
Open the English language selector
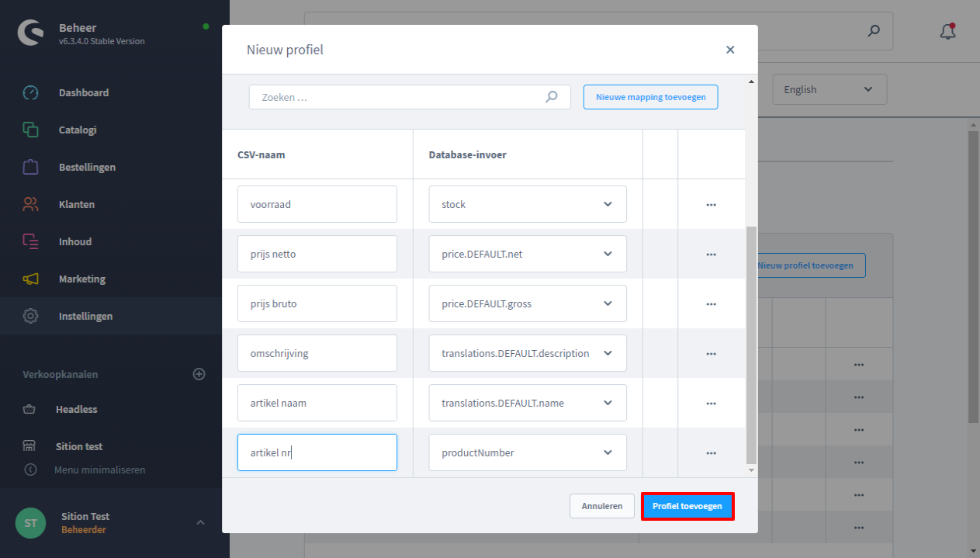pyautogui.click(x=829, y=89)
